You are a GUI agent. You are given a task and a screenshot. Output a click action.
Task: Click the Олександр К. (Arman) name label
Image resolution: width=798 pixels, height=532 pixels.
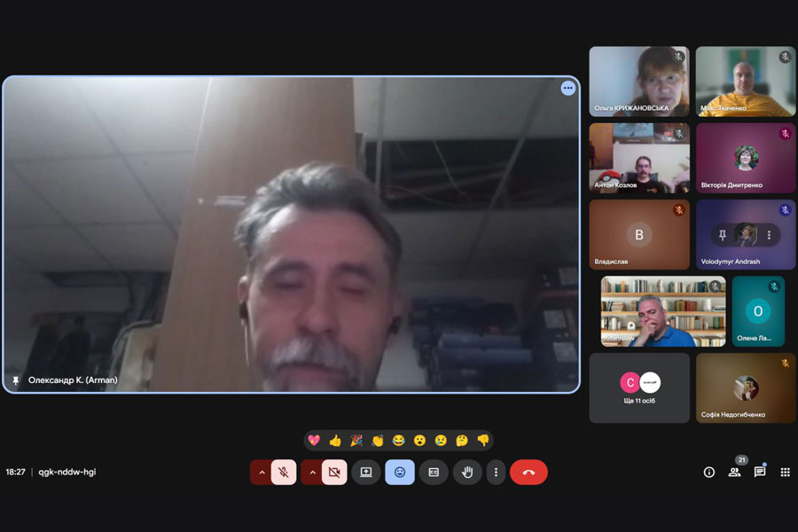click(x=73, y=380)
